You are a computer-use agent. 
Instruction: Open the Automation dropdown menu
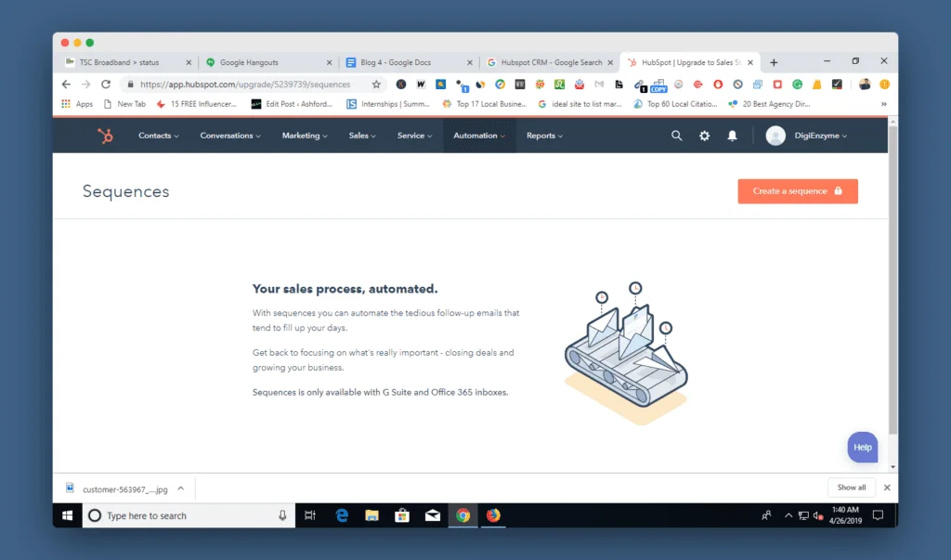pyautogui.click(x=479, y=136)
